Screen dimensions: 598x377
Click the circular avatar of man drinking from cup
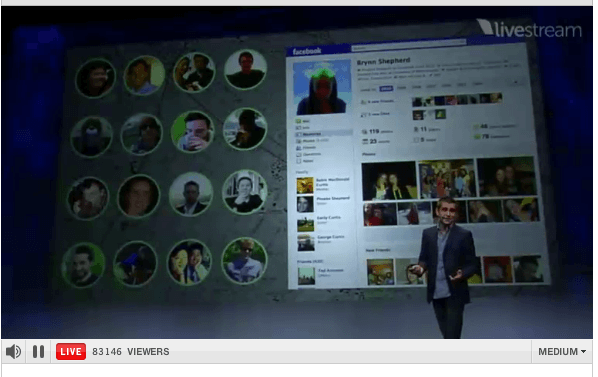point(192,132)
